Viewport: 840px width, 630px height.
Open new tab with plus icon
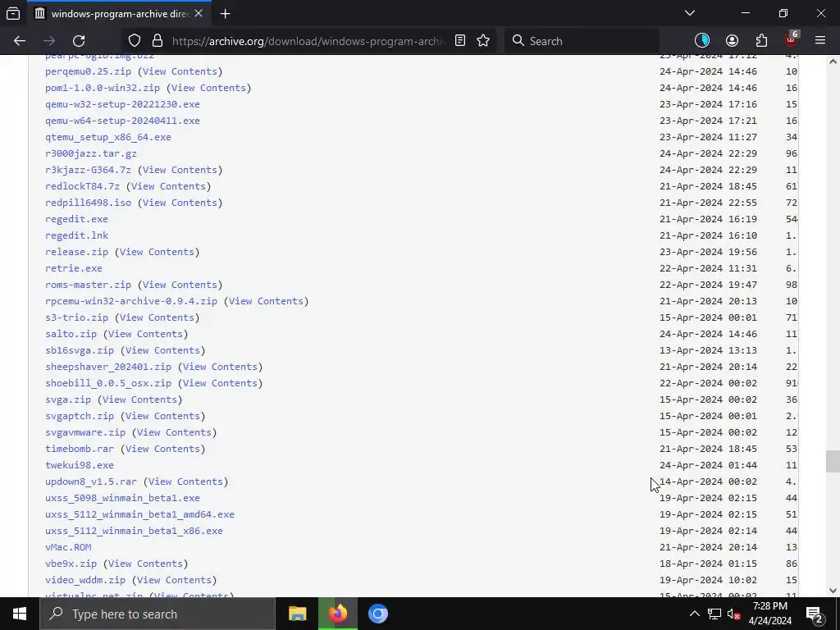point(226,13)
